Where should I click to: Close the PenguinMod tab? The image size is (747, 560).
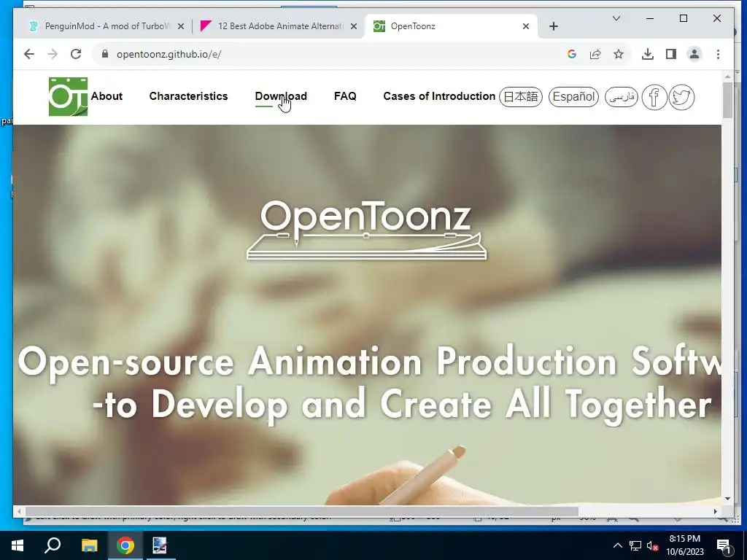pyautogui.click(x=181, y=27)
